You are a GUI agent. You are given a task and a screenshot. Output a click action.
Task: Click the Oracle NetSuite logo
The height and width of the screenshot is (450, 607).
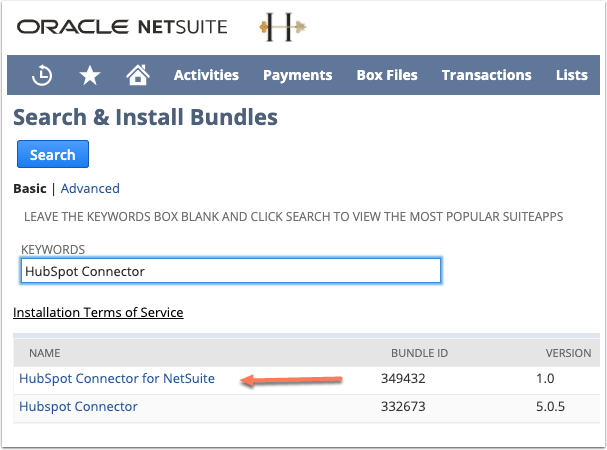click(x=122, y=27)
